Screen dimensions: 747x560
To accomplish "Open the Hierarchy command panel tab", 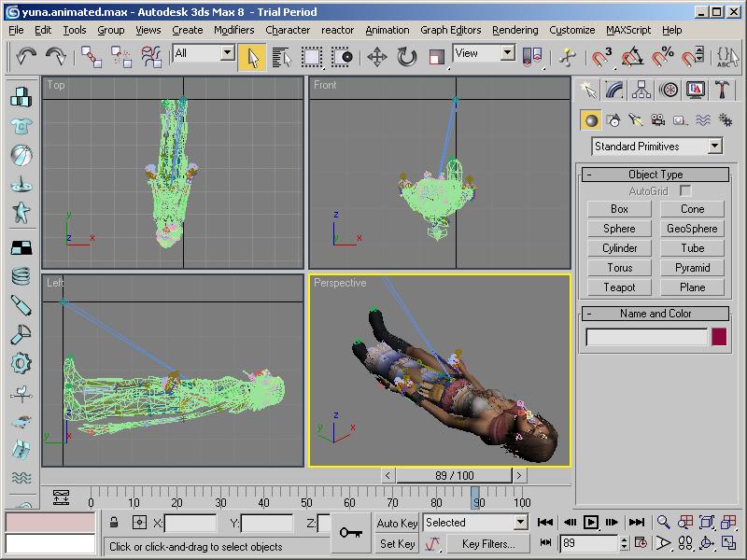I will click(x=641, y=90).
